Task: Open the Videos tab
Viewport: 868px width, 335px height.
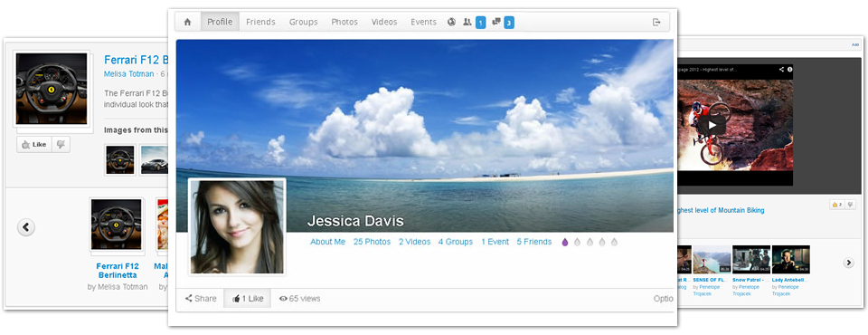Action: 384,23
